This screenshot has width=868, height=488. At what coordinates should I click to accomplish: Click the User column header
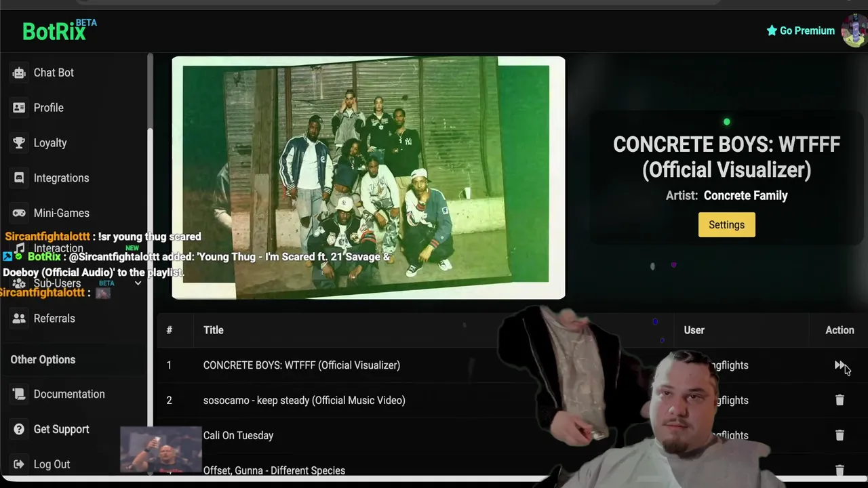coord(694,330)
